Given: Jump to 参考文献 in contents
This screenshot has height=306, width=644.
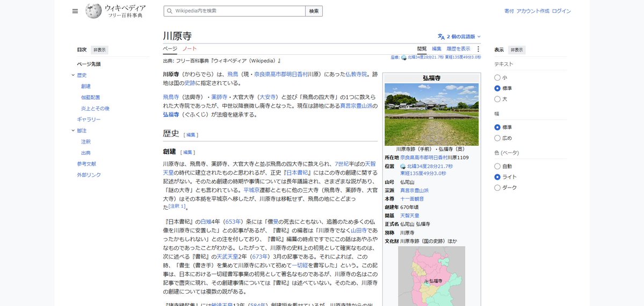Looking at the screenshot, I should [86, 163].
